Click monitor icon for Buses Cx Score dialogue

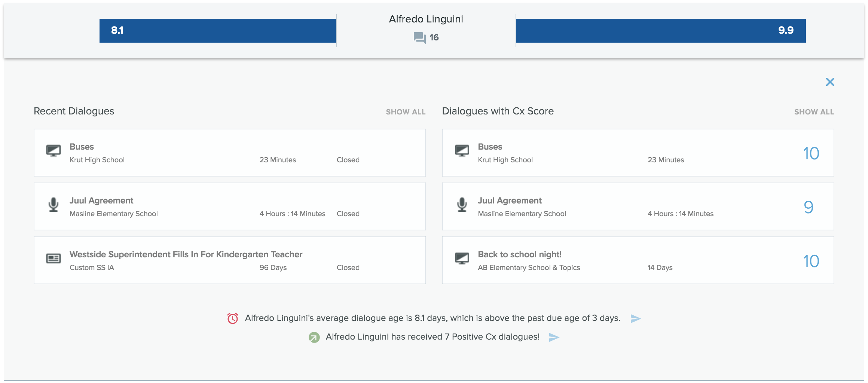(x=462, y=151)
